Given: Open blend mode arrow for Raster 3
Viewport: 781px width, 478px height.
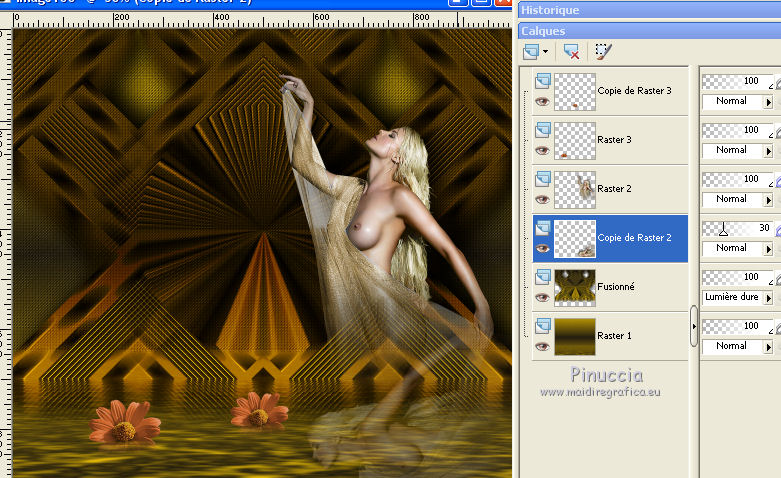Looking at the screenshot, I should pos(769,151).
